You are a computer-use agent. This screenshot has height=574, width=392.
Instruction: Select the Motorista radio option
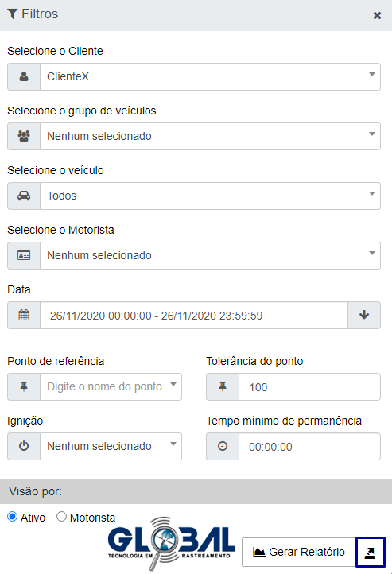pos(61,517)
